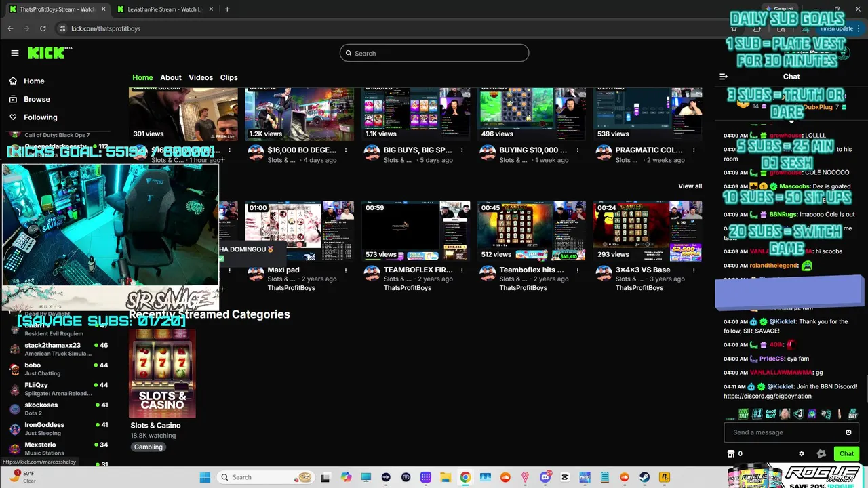The width and height of the screenshot is (868, 488).
Task: Open Rockstar Games Launcher from the taskbar
Action: [x=665, y=477]
